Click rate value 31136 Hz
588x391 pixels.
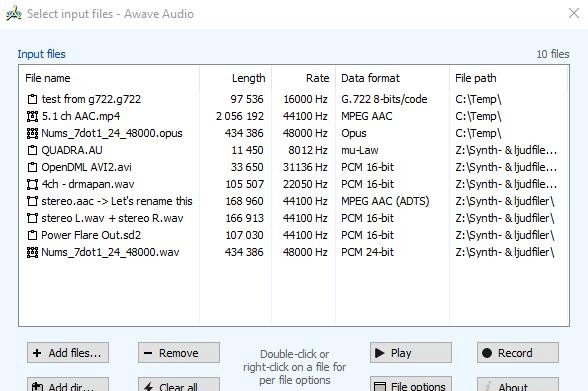[305, 167]
